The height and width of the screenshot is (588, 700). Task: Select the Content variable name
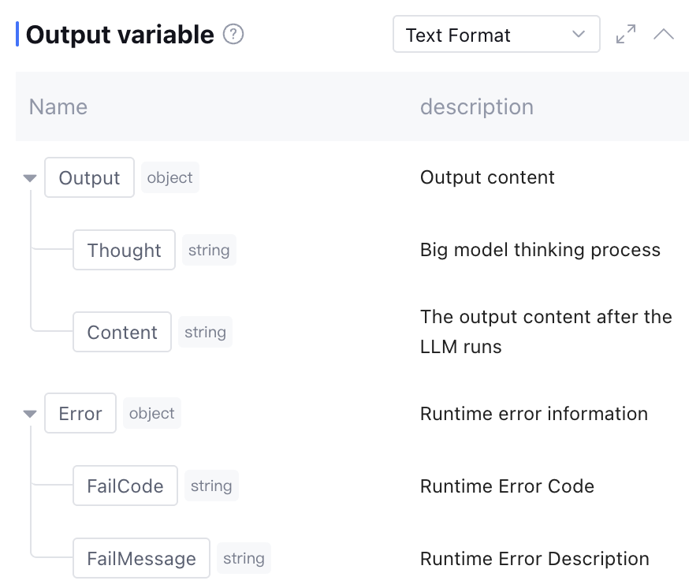pos(122,333)
